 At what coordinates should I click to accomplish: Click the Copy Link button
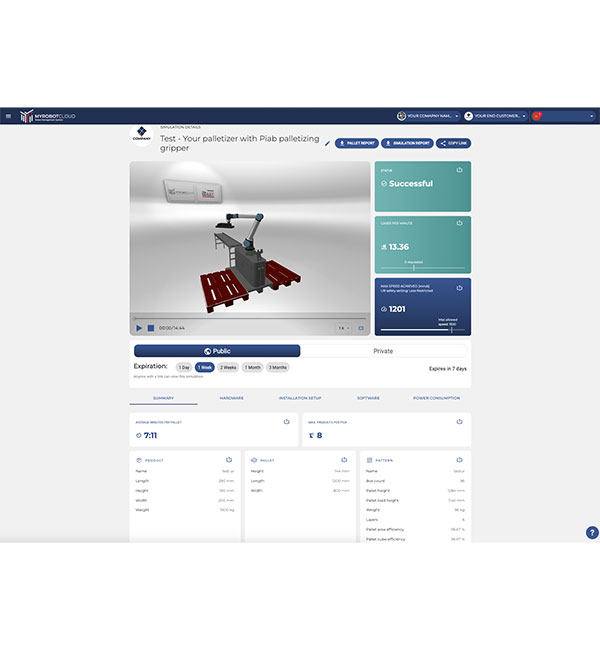(x=453, y=143)
